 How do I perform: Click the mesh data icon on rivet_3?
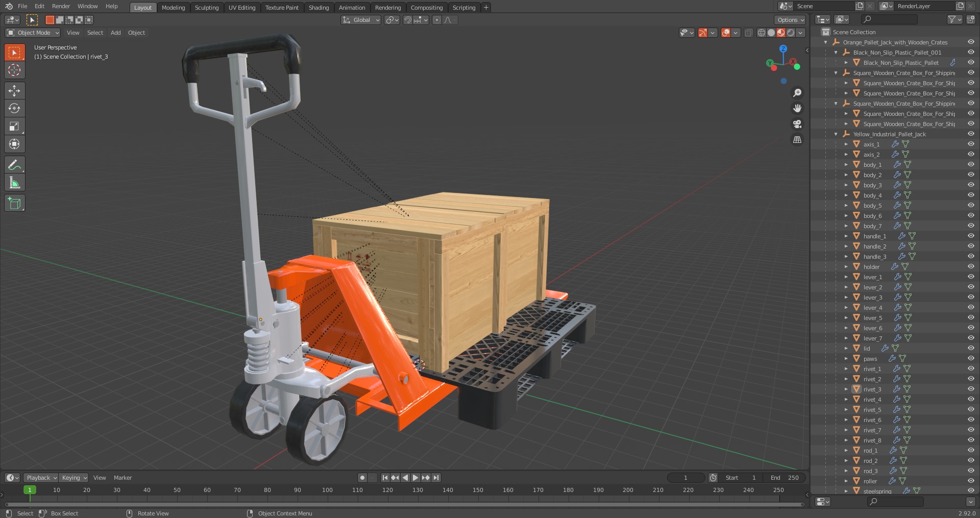click(907, 389)
